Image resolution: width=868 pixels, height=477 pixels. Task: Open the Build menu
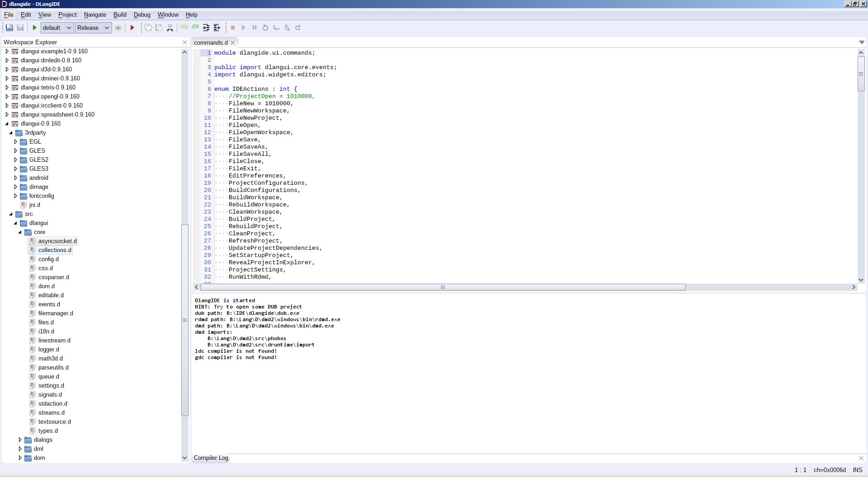[x=120, y=14]
